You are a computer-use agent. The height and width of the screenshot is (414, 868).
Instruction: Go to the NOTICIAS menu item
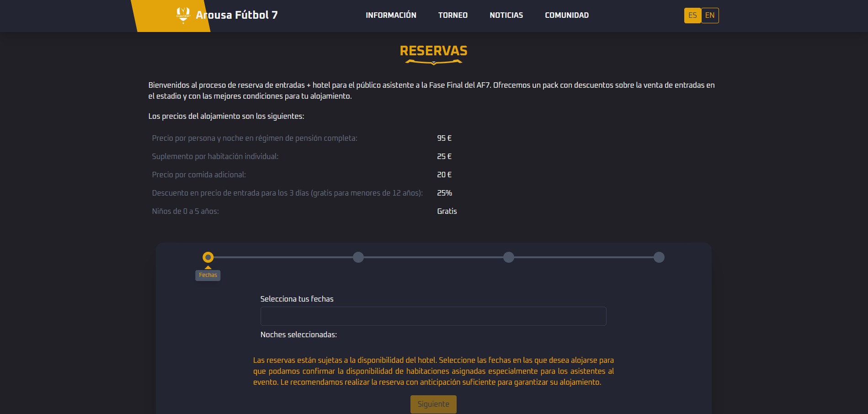pos(506,15)
